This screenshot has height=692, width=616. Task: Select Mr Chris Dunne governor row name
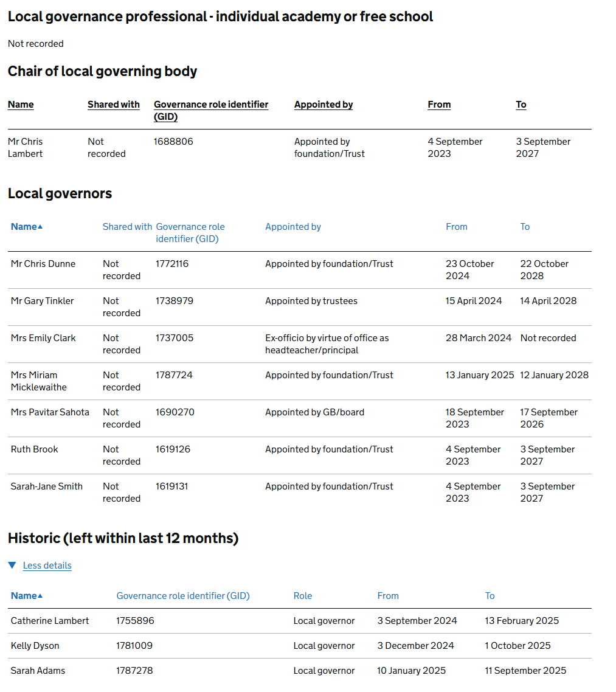(x=43, y=264)
